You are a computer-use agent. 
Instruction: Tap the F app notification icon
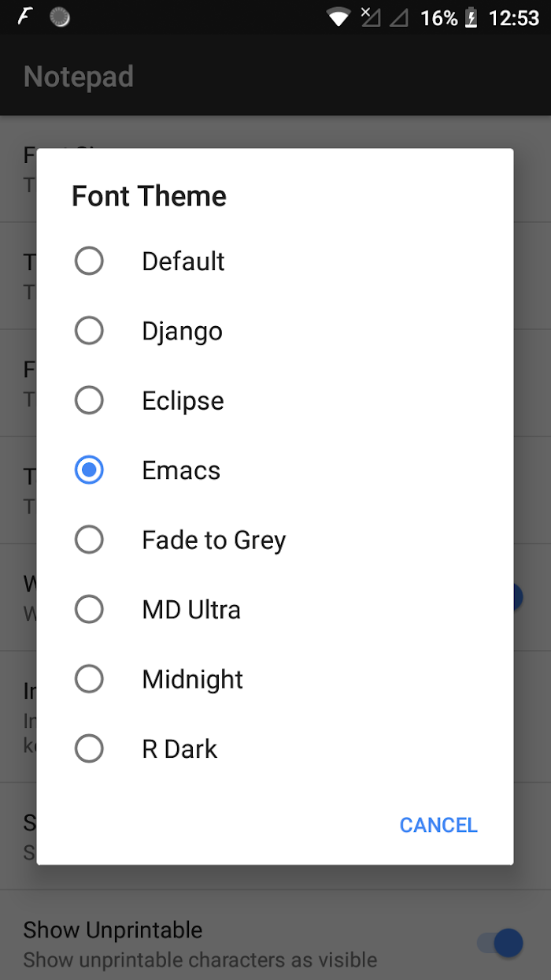point(25,17)
